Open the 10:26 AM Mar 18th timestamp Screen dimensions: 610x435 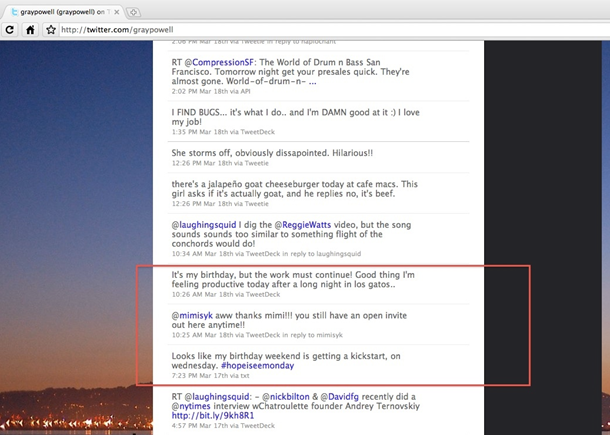(202, 295)
